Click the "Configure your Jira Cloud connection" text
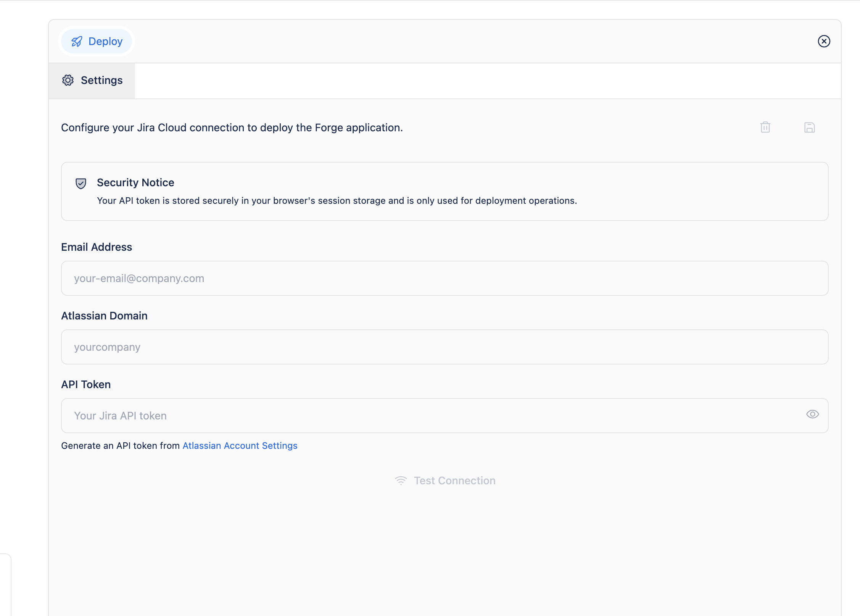This screenshot has height=616, width=860. coord(232,127)
